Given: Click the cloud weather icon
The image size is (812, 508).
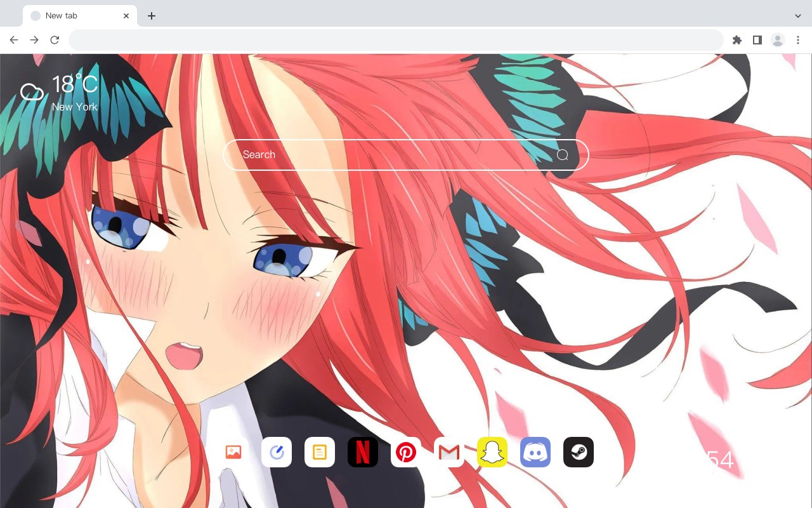Looking at the screenshot, I should coord(32,92).
